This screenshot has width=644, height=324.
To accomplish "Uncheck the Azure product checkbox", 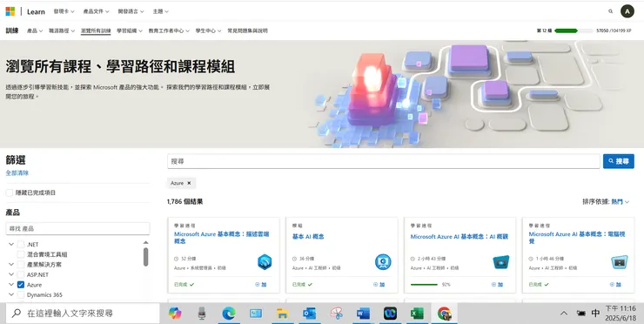I will 21,285.
